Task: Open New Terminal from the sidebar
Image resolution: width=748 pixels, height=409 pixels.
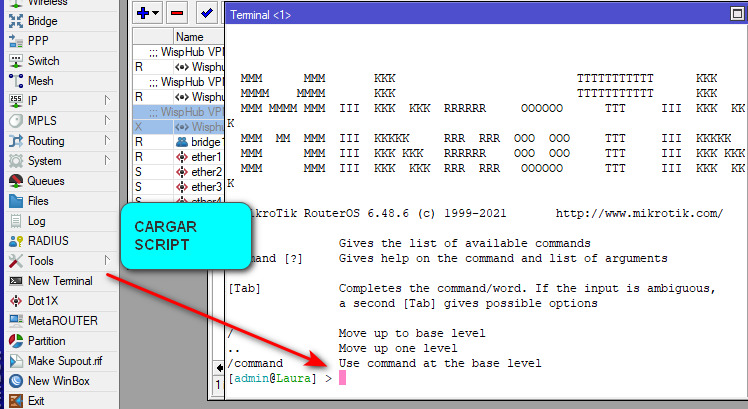Action: 59,281
